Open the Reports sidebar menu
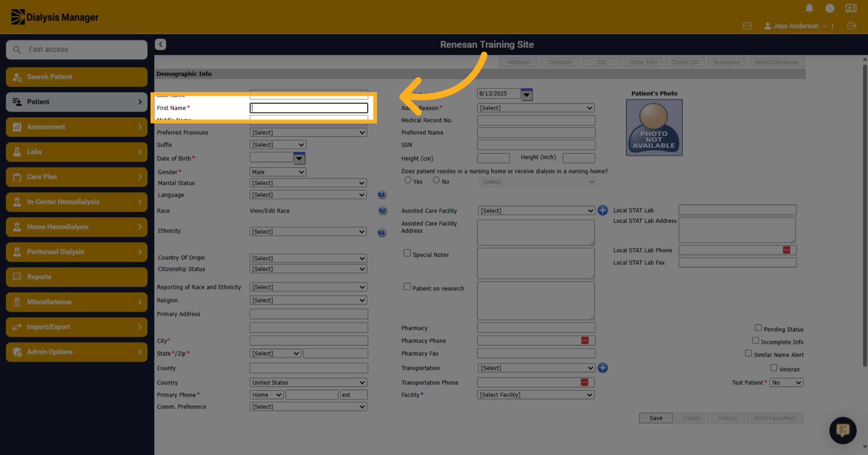The image size is (868, 455). (77, 277)
